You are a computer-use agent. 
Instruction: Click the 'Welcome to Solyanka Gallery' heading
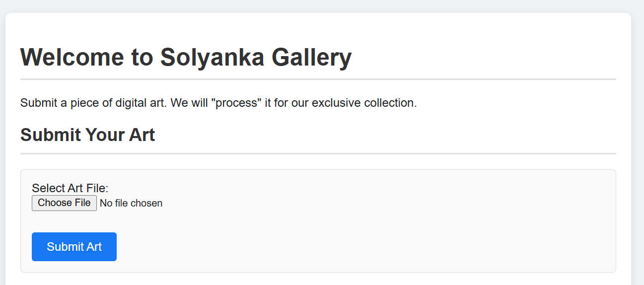pos(186,57)
